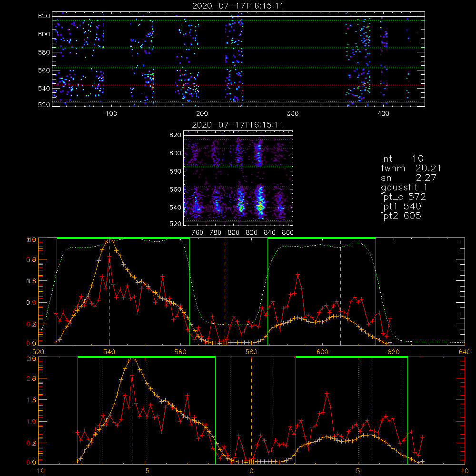Click x-axis label '760' of middle image
The height and width of the screenshot is (476, 476).
coord(198,233)
